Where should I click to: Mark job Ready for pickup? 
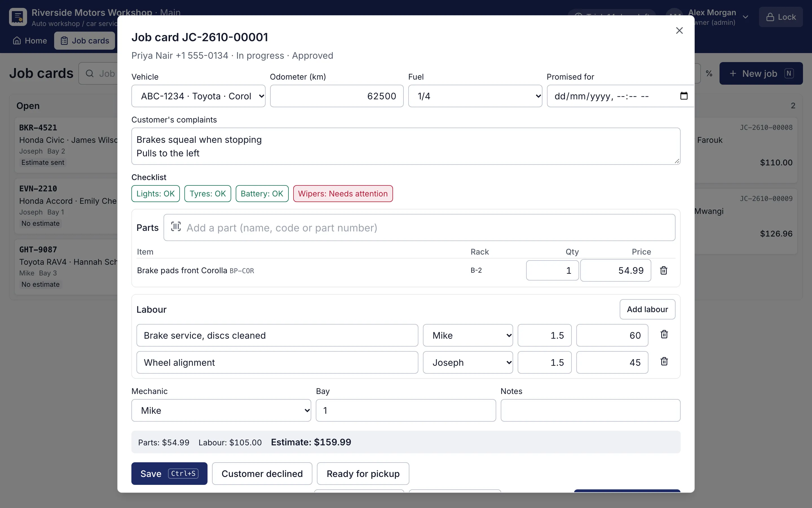coord(363,473)
